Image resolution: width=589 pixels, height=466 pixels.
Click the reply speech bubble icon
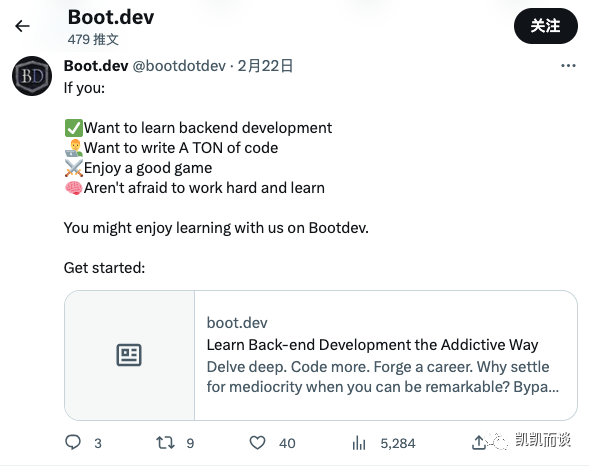click(73, 442)
